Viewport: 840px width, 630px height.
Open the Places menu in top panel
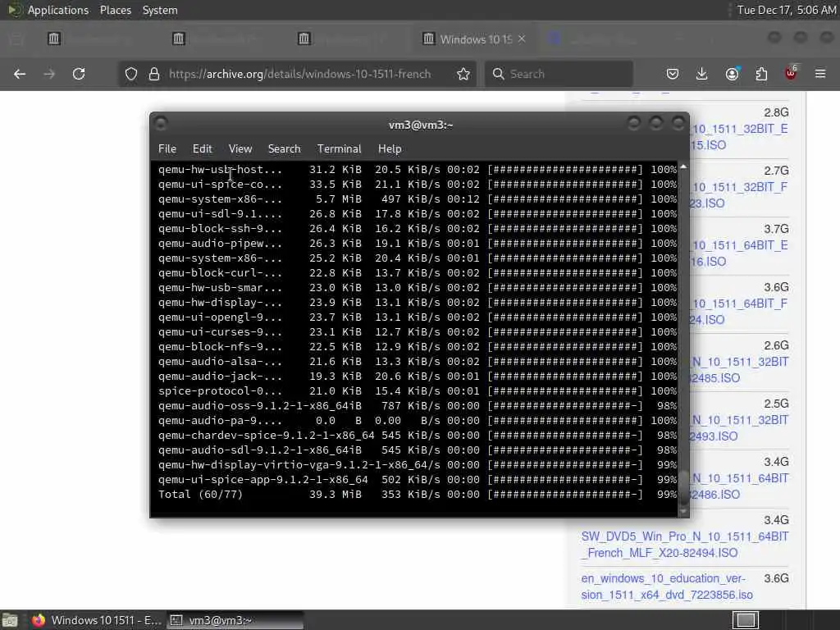[x=115, y=10]
